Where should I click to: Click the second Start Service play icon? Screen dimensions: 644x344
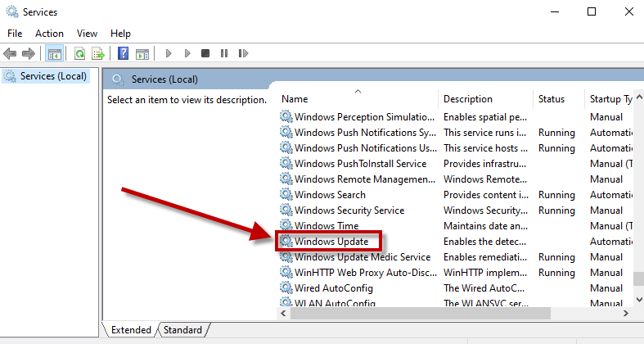click(x=187, y=53)
